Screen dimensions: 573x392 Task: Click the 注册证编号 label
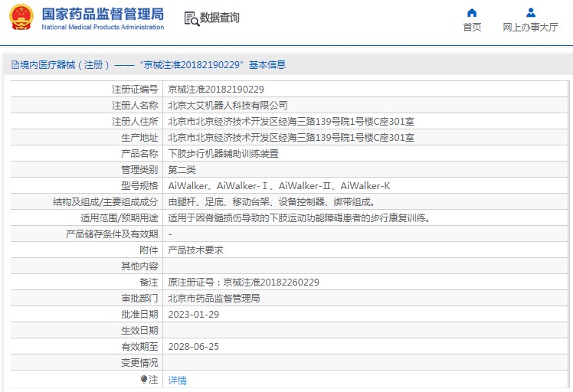(x=135, y=90)
